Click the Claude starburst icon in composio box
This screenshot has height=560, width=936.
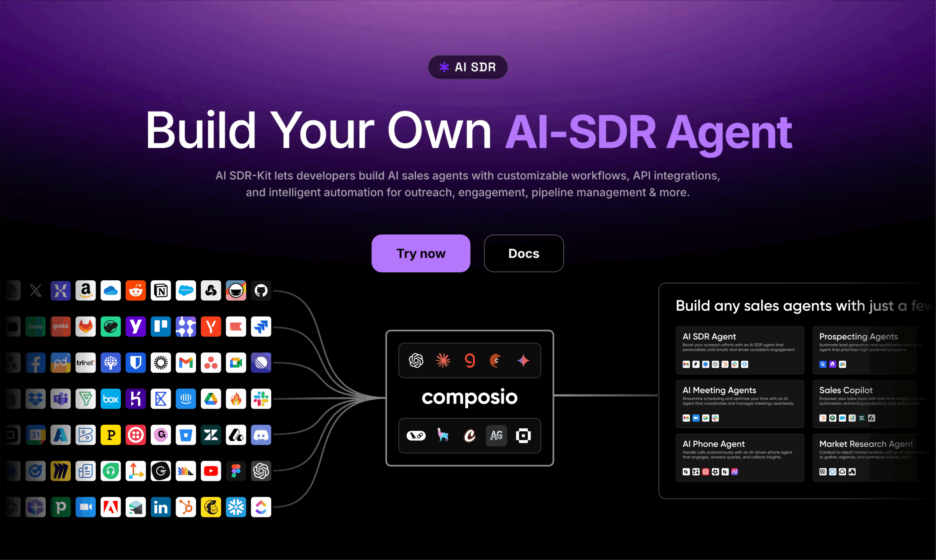point(443,360)
